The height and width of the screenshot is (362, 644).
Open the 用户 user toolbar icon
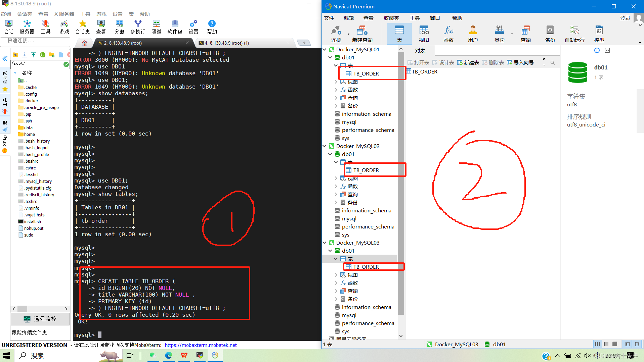(473, 34)
